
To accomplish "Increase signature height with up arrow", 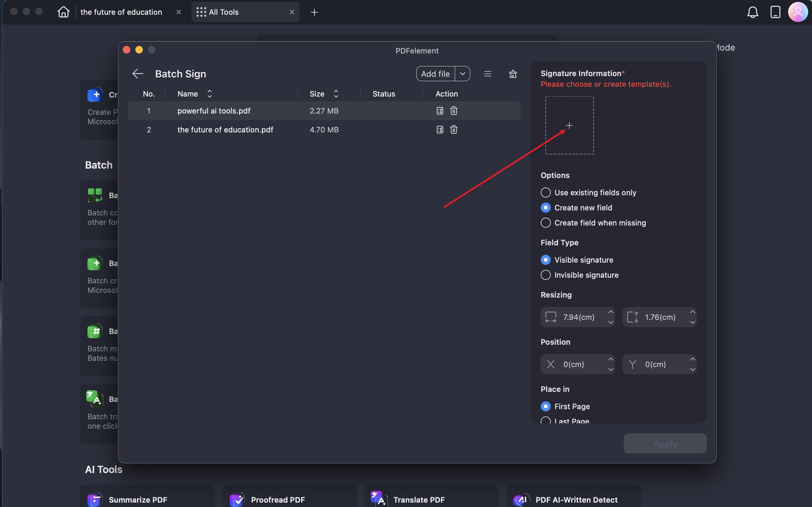I will click(x=692, y=312).
